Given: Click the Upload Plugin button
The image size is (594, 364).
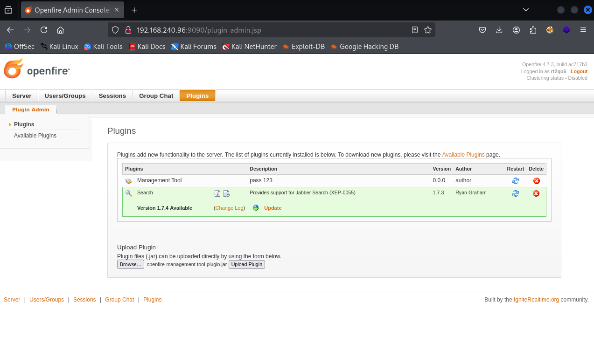Looking at the screenshot, I should (246, 264).
